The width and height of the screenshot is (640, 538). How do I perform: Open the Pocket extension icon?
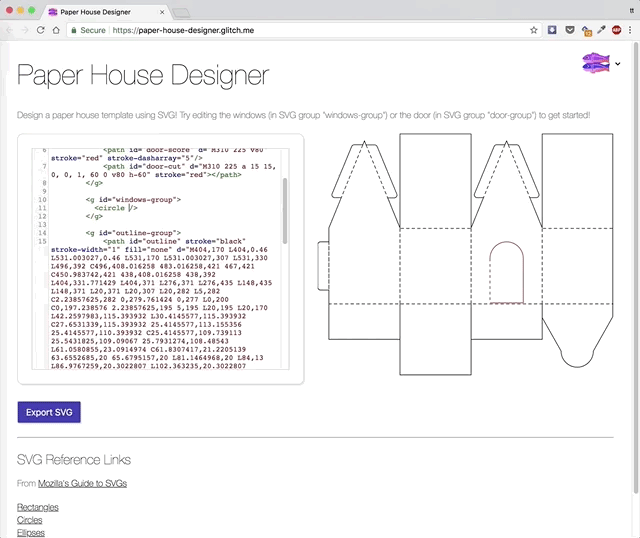(x=570, y=30)
